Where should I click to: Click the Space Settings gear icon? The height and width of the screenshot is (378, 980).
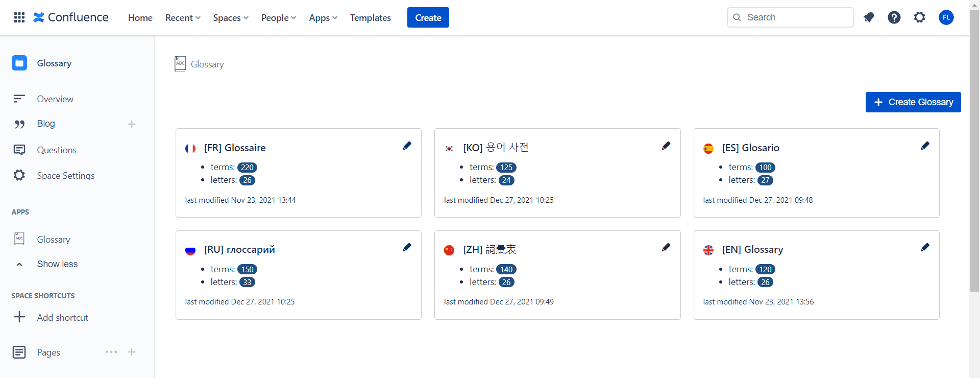[19, 175]
